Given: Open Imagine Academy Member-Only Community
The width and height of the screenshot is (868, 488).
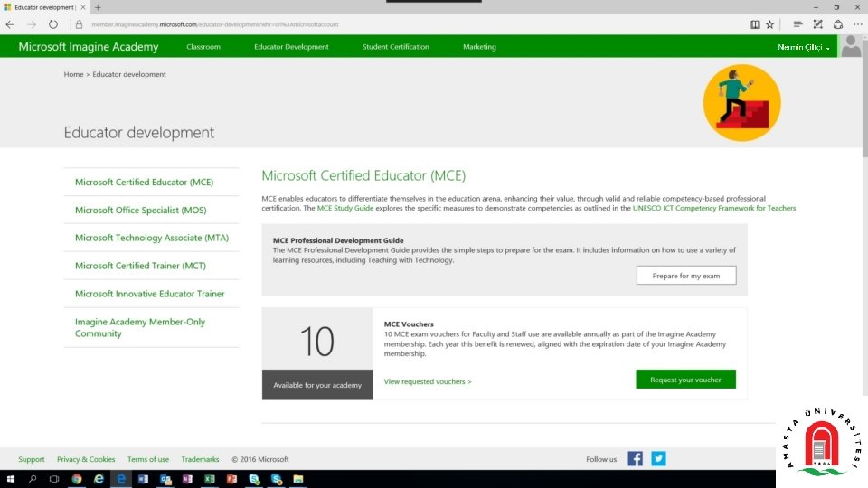Looking at the screenshot, I should click(140, 327).
